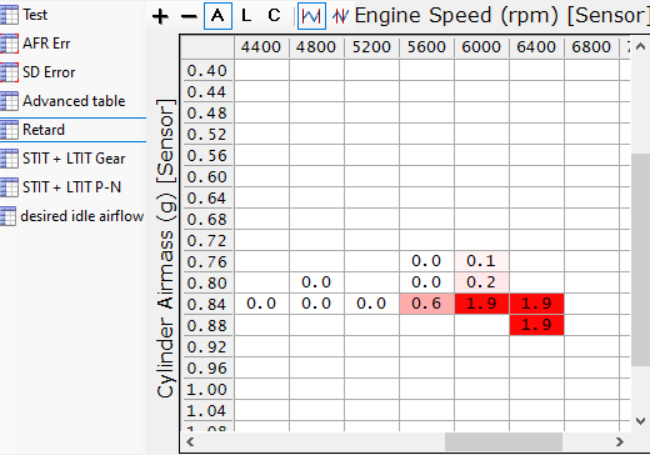Select the 6000 rpm column header

click(481, 47)
